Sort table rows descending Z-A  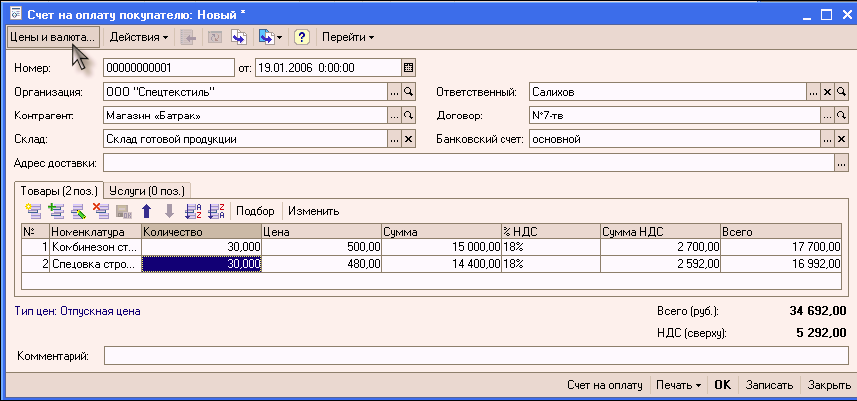pos(216,211)
